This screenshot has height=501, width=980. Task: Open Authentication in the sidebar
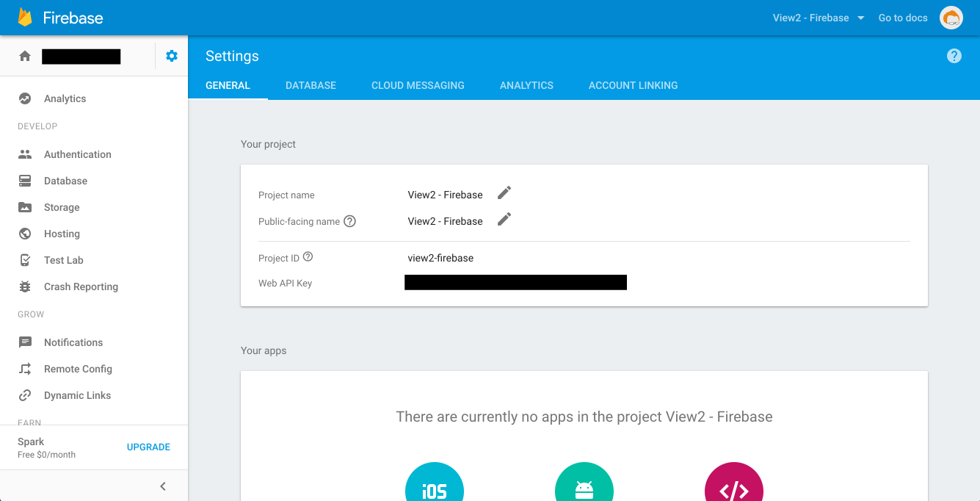coord(94,154)
